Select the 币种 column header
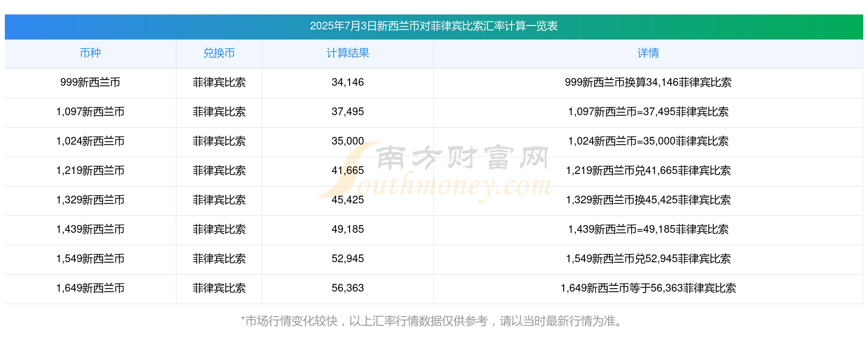 click(90, 53)
